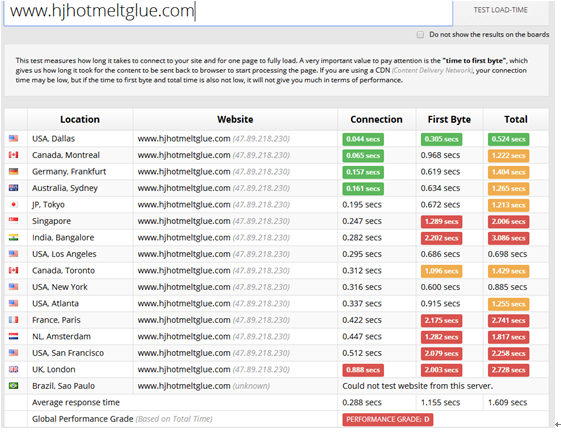Image resolution: width=561 pixels, height=432 pixels.
Task: Click the 1.609 secs average total value
Action: tap(507, 402)
